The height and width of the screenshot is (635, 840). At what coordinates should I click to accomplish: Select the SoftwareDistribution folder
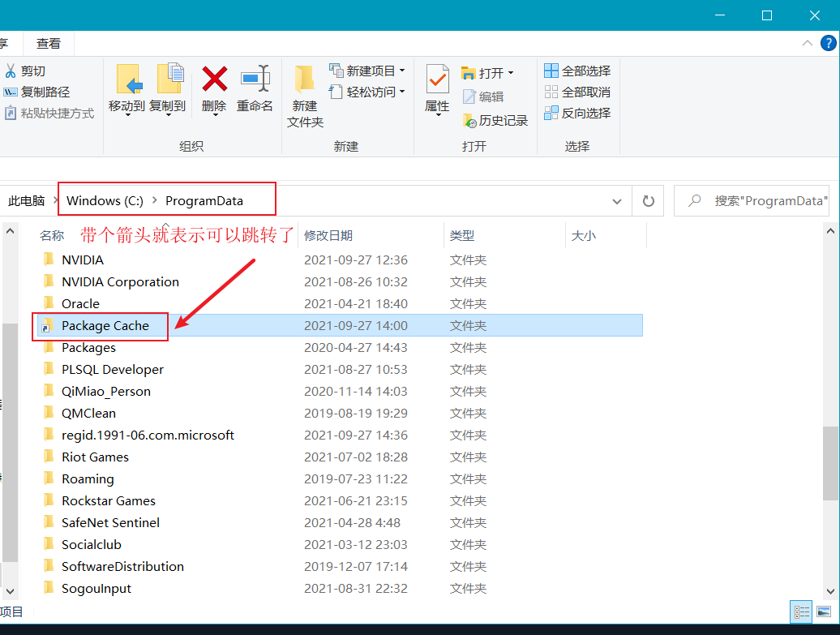coord(122,567)
